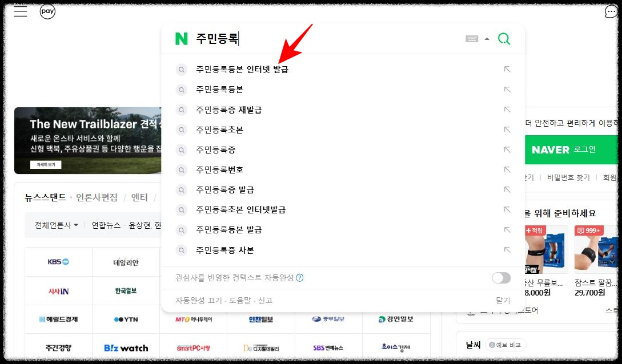Switch to the 뉴스스탠드 tab
The image size is (622, 364).
click(x=45, y=196)
